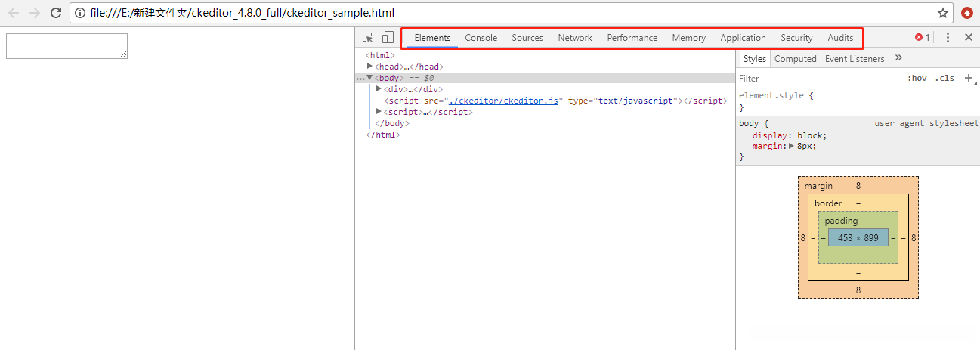Reload the current page

(x=56, y=13)
